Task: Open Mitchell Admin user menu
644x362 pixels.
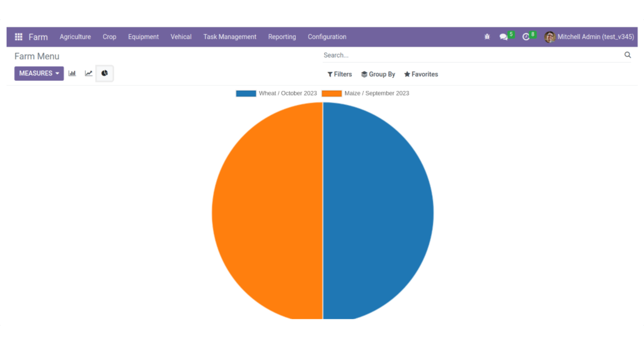Action: pos(589,37)
